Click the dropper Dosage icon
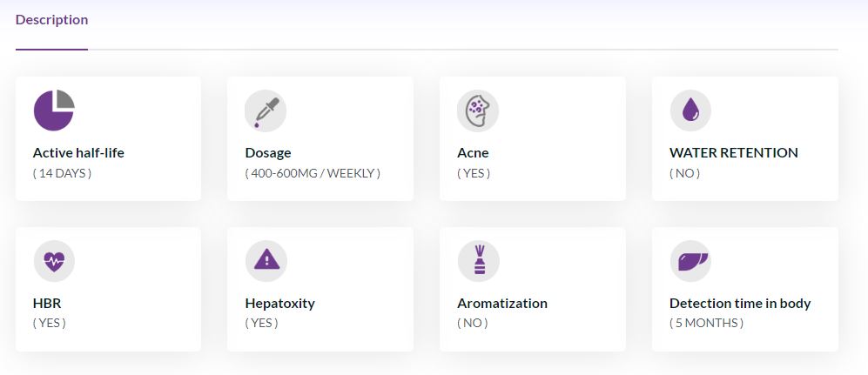This screenshot has height=375, width=868. point(266,110)
